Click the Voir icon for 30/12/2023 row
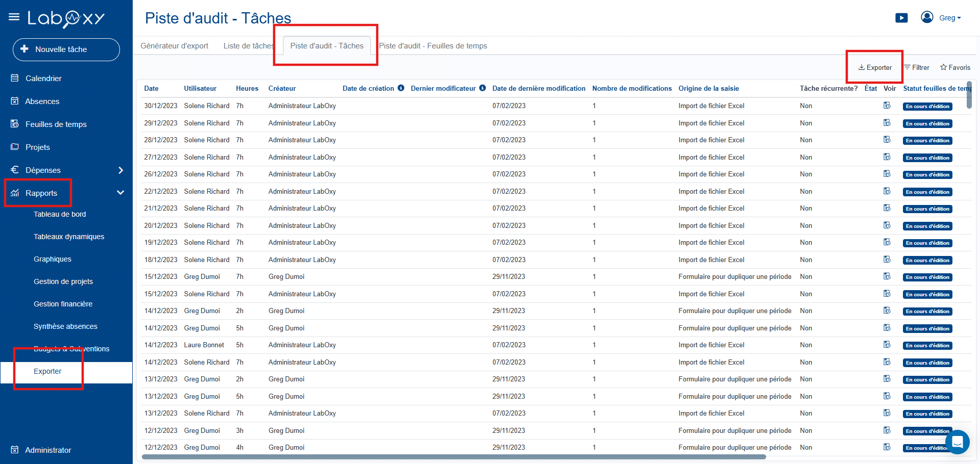This screenshot has height=464, width=980. point(887,106)
